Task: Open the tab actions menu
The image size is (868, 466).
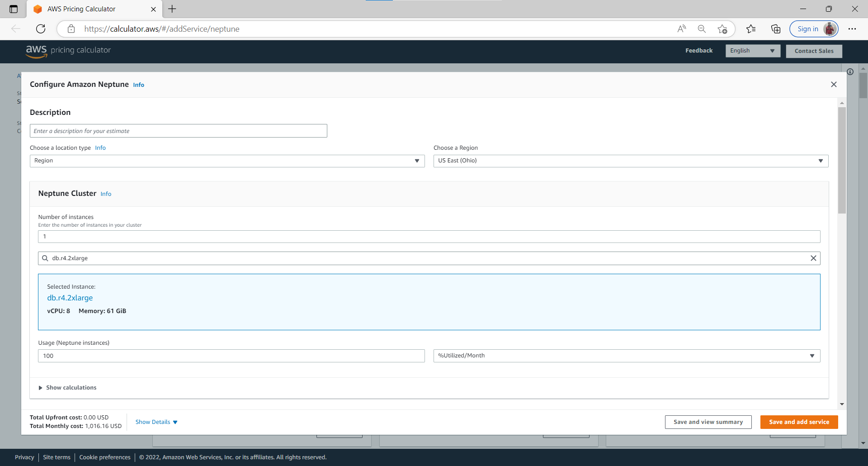Action: [14, 9]
